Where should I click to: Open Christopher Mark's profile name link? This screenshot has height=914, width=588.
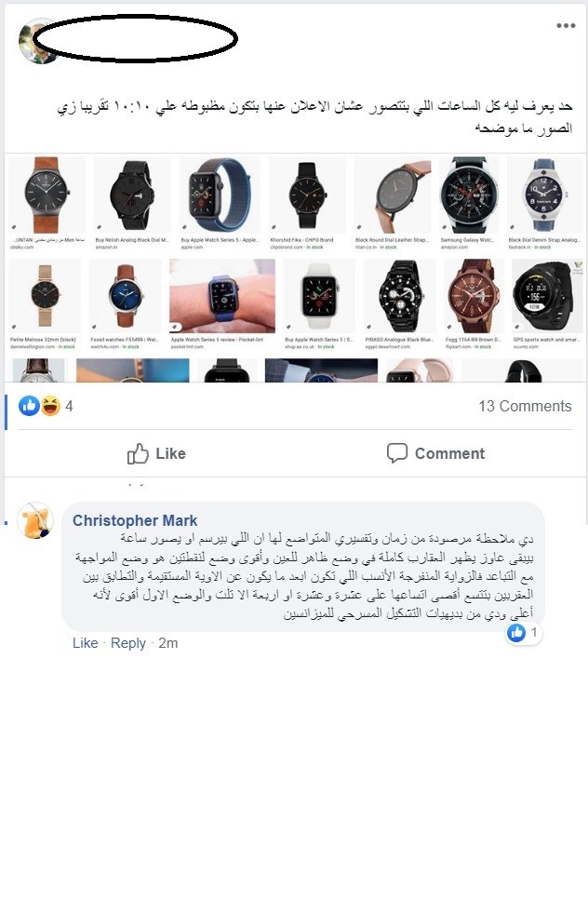pyautogui.click(x=135, y=520)
